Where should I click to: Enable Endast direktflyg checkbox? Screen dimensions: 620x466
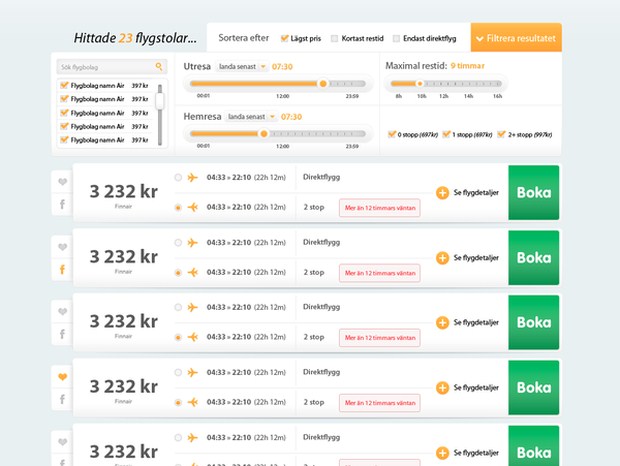(396, 38)
